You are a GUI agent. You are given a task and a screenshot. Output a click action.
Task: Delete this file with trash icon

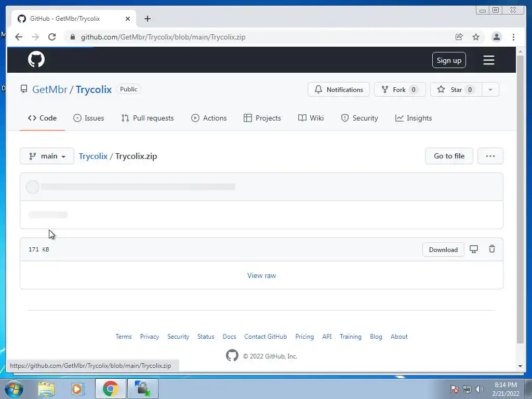[491, 249]
